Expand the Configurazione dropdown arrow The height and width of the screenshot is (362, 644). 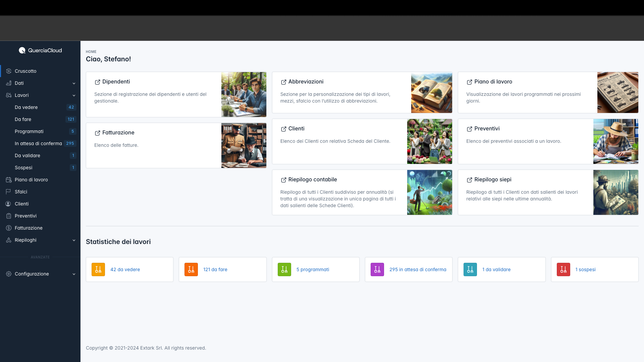click(x=74, y=274)
